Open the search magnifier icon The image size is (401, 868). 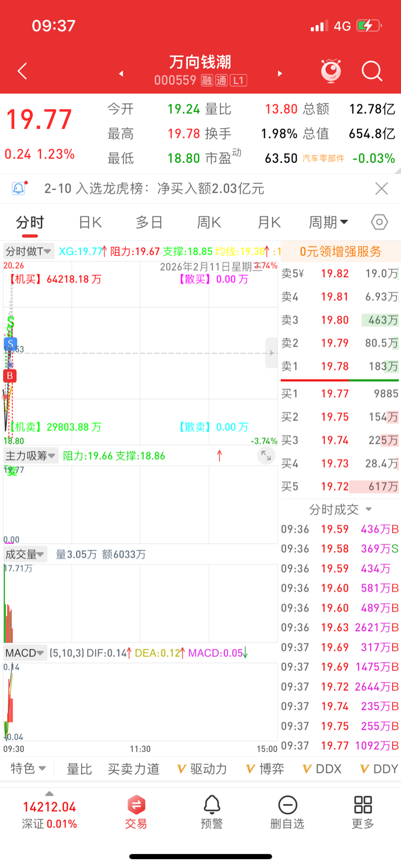[x=372, y=71]
